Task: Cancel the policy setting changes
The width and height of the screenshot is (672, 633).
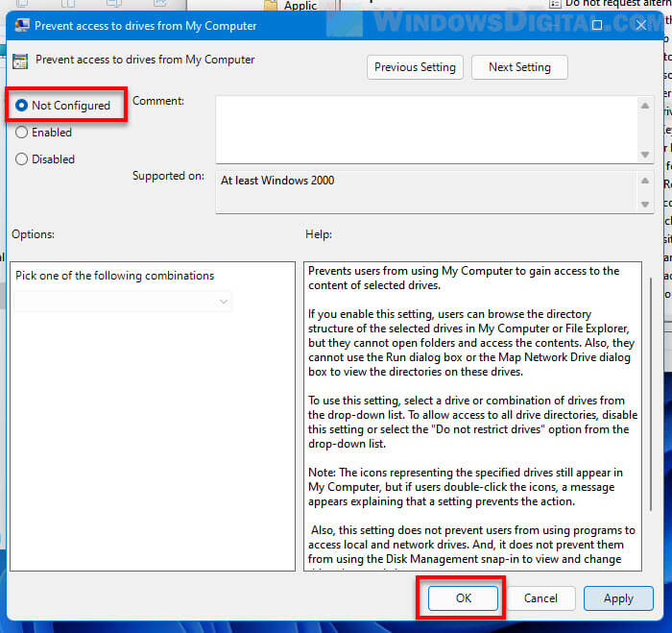Action: tap(540, 597)
